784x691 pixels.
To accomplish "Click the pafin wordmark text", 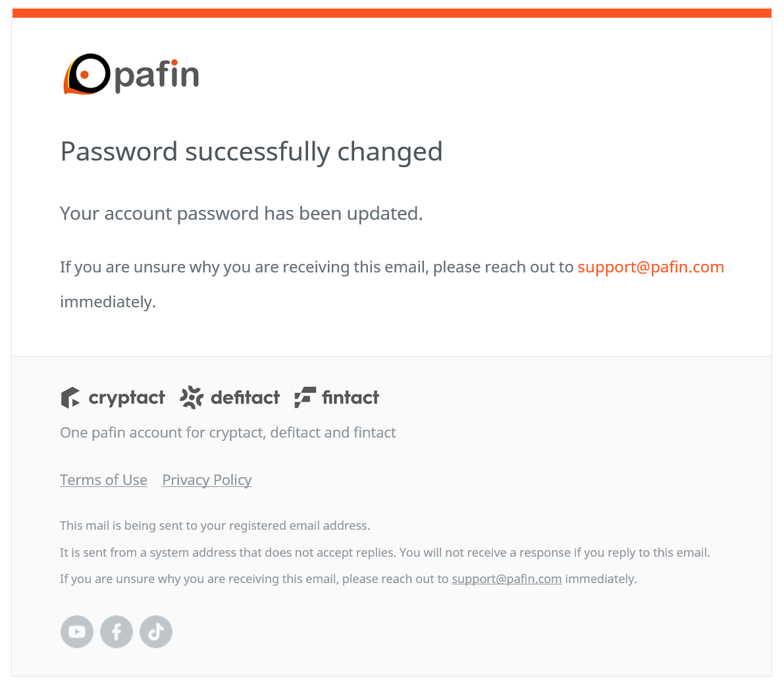I will coord(157,76).
